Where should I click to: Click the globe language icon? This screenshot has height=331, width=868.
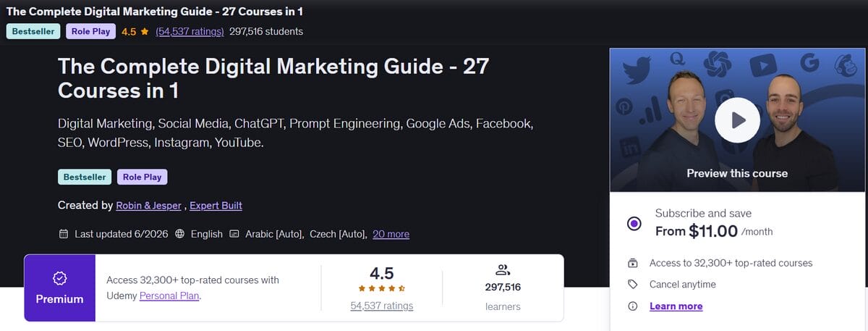click(x=180, y=234)
